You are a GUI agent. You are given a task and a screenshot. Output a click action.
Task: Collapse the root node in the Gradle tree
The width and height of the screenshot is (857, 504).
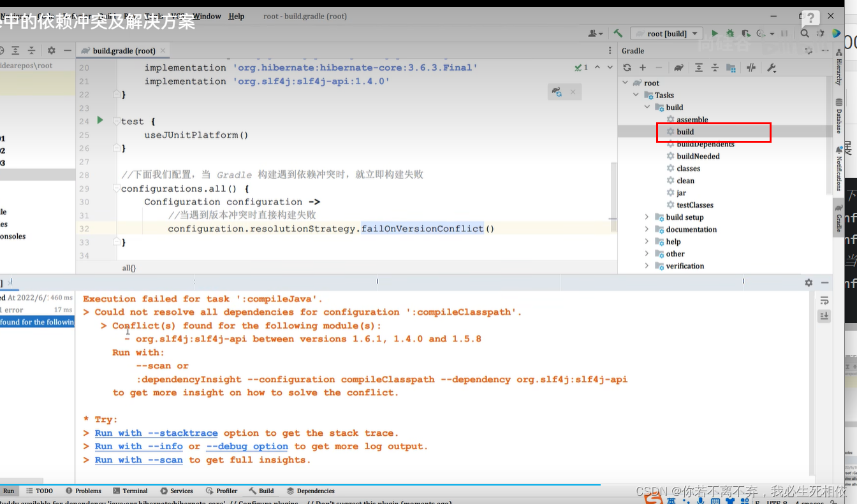[625, 83]
